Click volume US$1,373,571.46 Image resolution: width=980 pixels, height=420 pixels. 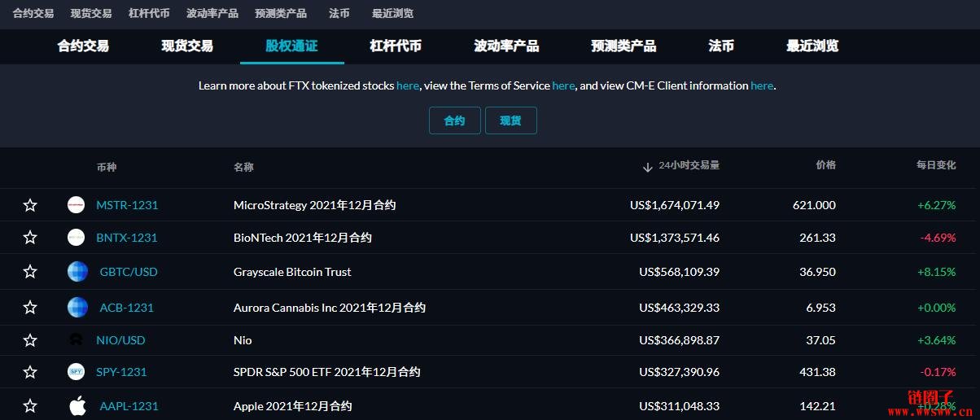(675, 238)
